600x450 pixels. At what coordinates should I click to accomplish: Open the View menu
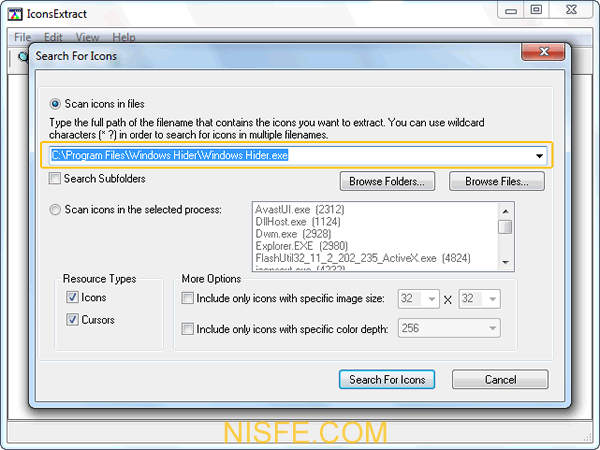tap(87, 37)
